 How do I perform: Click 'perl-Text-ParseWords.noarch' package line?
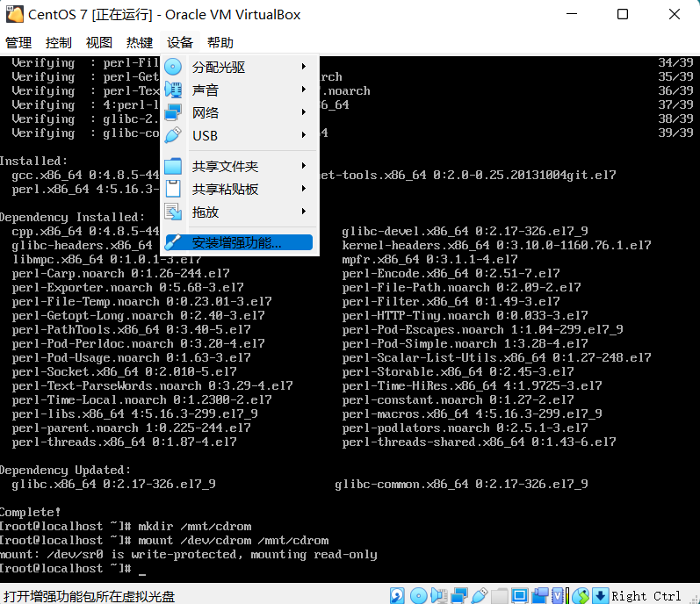coord(152,386)
